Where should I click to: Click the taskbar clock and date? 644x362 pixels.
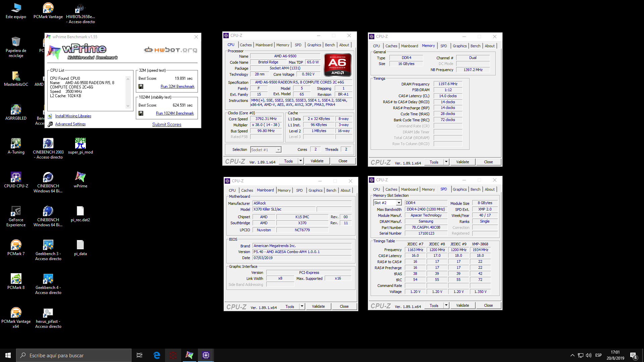pos(615,355)
